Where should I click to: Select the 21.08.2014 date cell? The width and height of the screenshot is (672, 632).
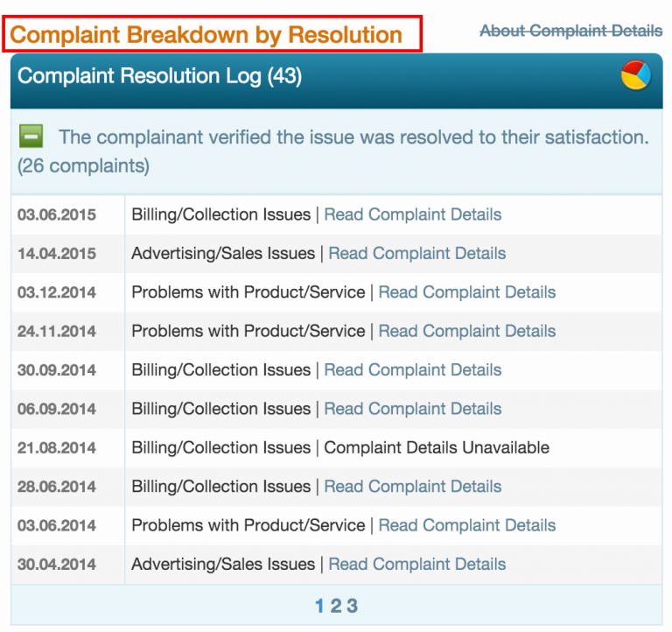57,447
